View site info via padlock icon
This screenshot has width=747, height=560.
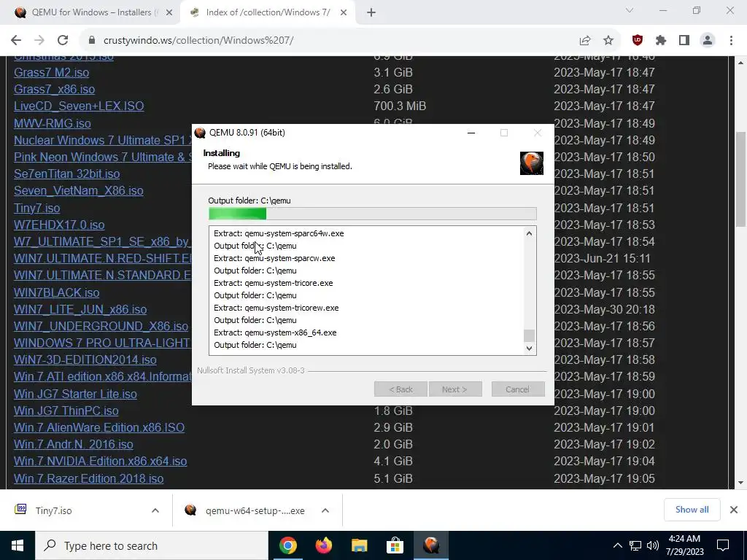pos(92,41)
